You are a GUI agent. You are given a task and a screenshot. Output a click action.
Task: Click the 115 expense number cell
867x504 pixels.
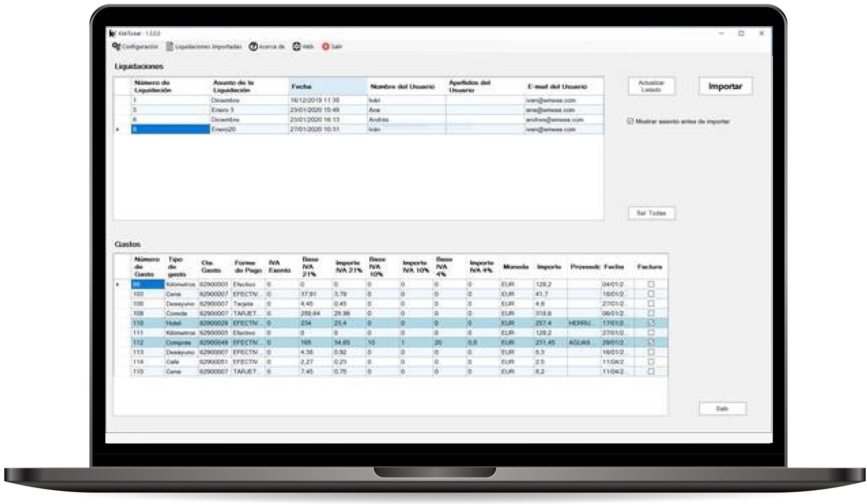(x=148, y=371)
